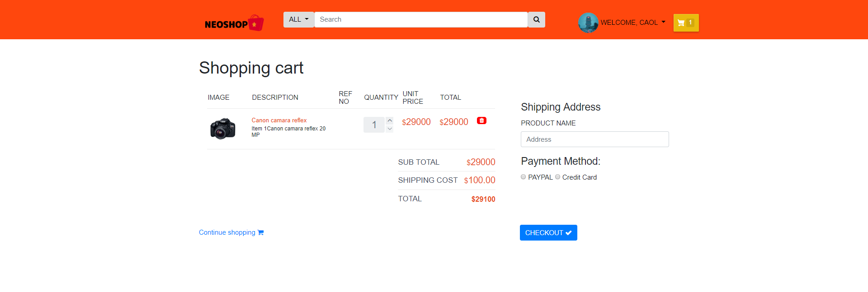The width and height of the screenshot is (868, 292).
Task: Delete Canon camara reflex with trash icon
Action: tap(482, 121)
